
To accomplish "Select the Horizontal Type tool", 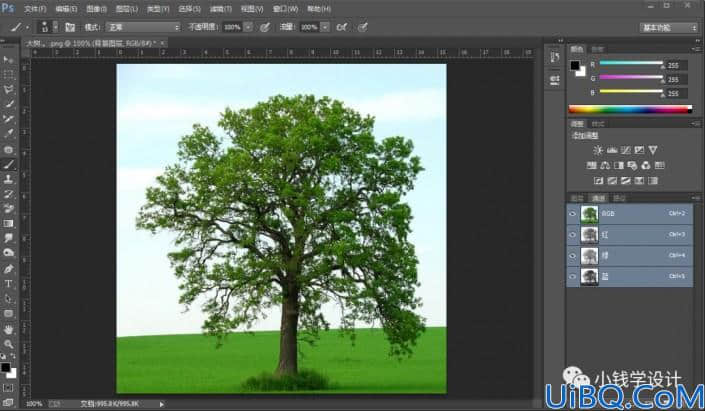I will pyautogui.click(x=8, y=284).
